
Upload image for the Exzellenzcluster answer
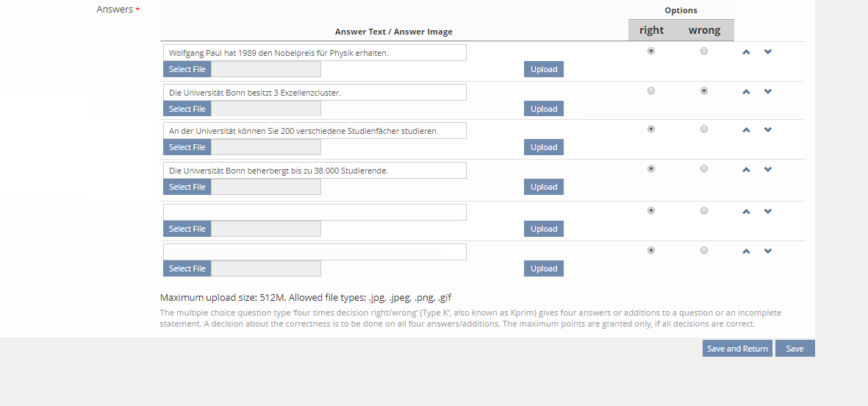coord(543,109)
